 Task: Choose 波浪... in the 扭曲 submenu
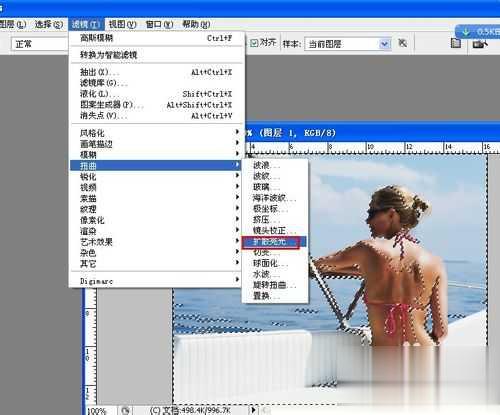pos(275,165)
